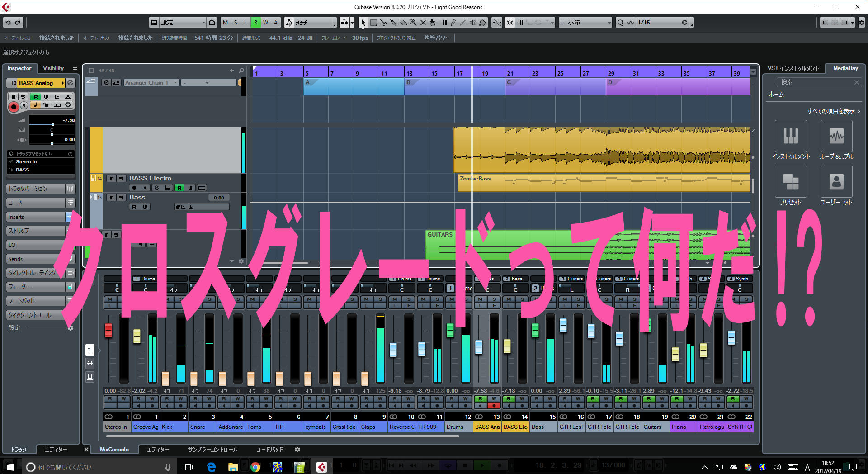Mute the BASS Electro track
The width and height of the screenshot is (868, 474).
(x=111, y=179)
